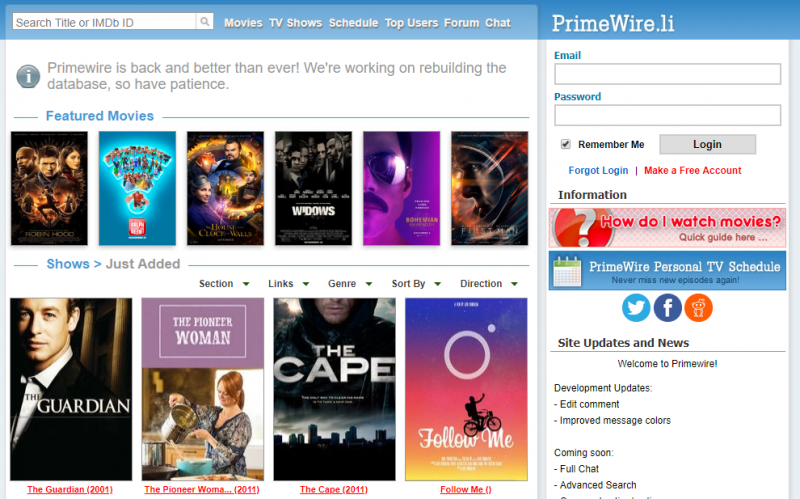The width and height of the screenshot is (800, 499).
Task: Click the Information sidebar heading
Action: tap(592, 195)
